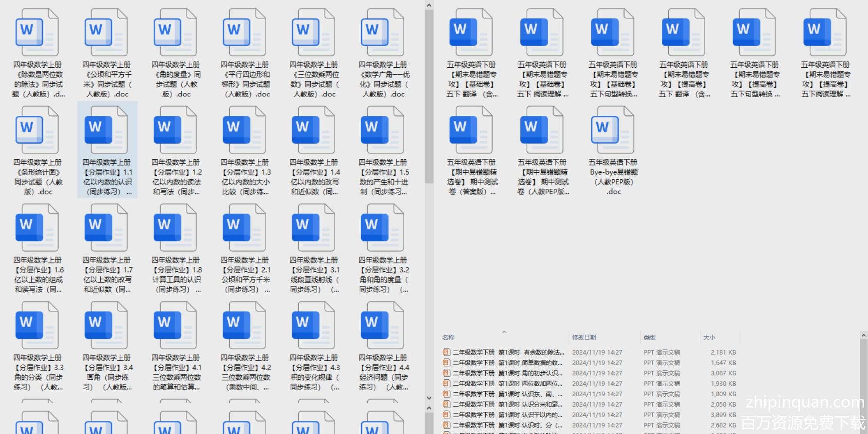Open the 数学广角—优化 同步试题 document
The width and height of the screenshot is (868, 434).
click(x=383, y=33)
